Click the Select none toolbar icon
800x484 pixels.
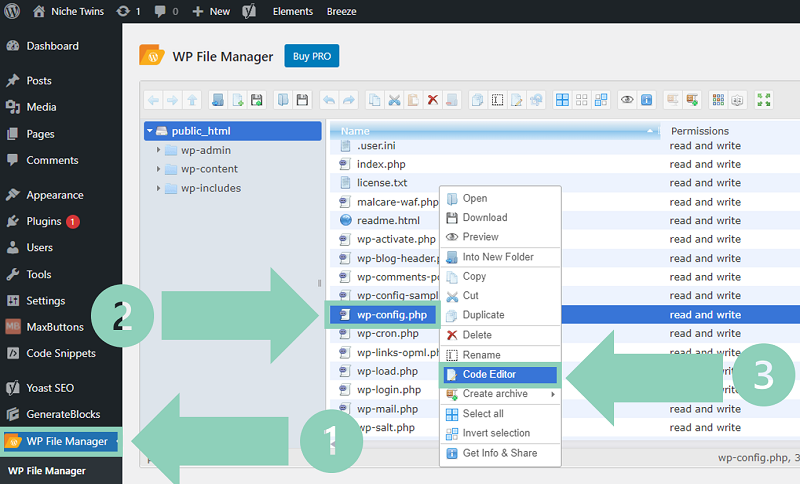582,100
